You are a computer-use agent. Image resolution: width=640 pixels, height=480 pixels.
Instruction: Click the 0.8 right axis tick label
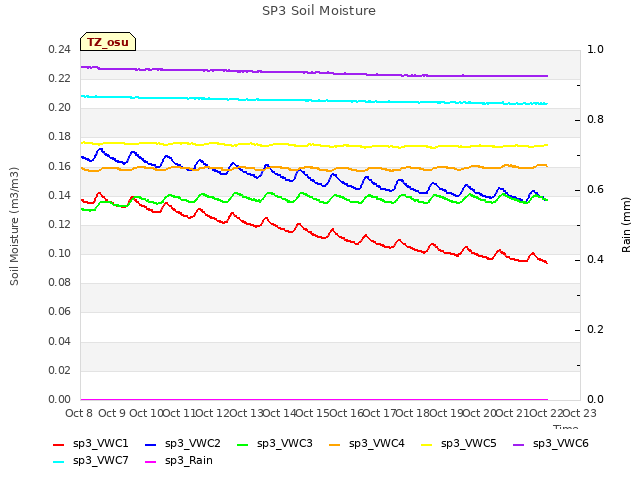pyautogui.click(x=595, y=120)
